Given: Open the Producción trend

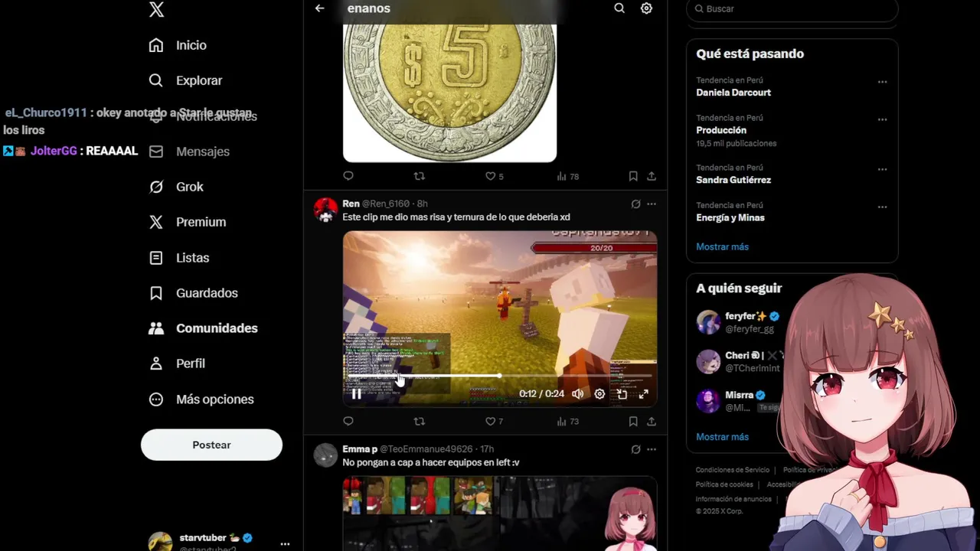Looking at the screenshot, I should tap(721, 130).
